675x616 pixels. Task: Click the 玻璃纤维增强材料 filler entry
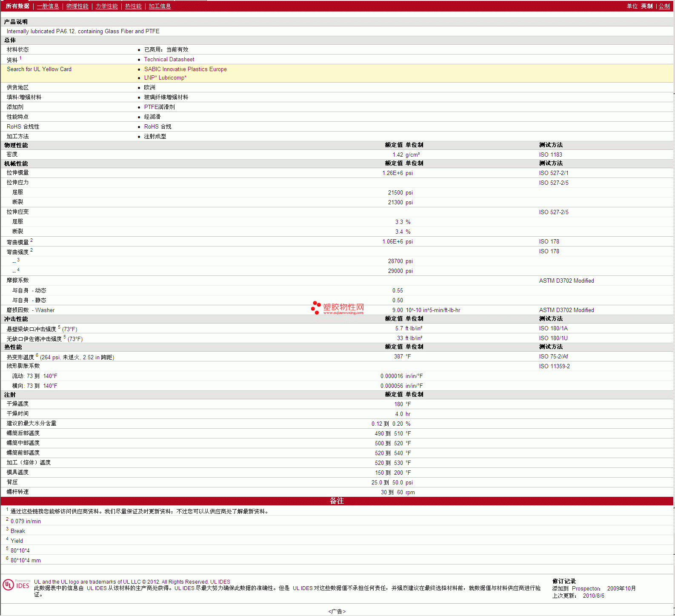166,97
